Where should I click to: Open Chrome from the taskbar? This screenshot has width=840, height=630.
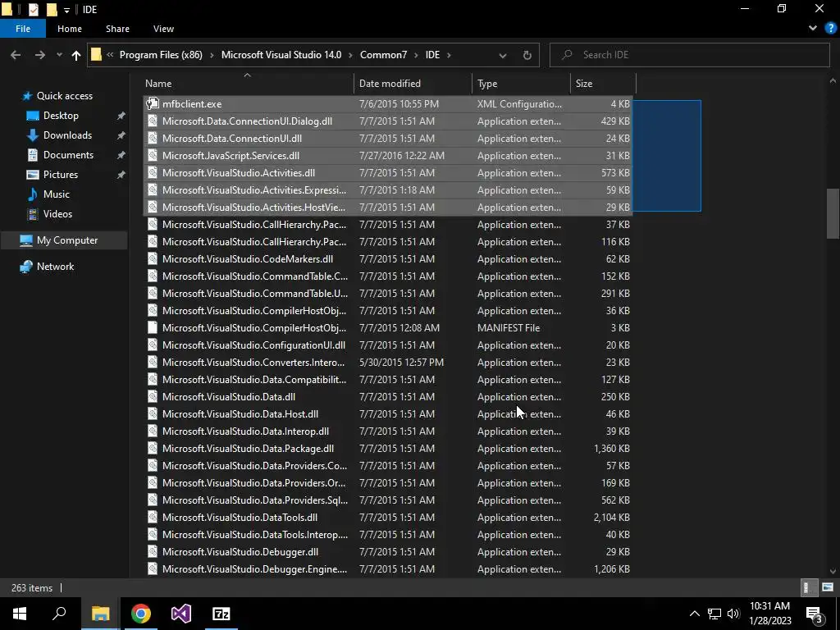point(141,614)
